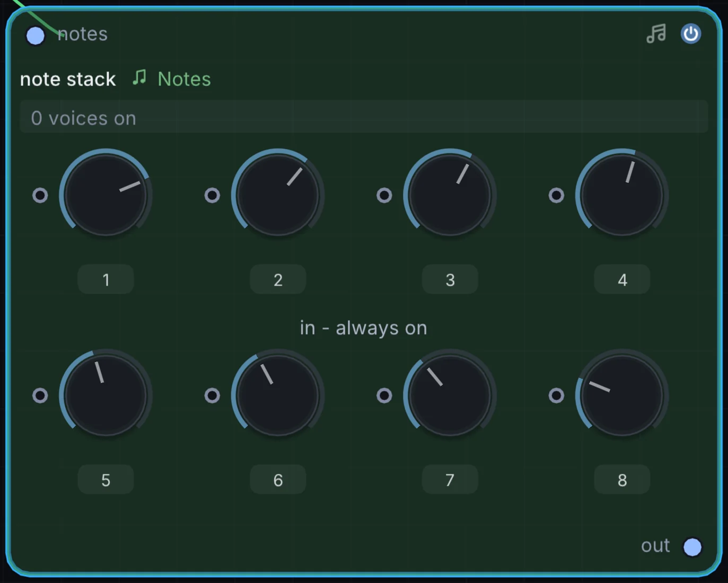728x583 pixels.
Task: Click knob above label 7
Action: (x=450, y=395)
